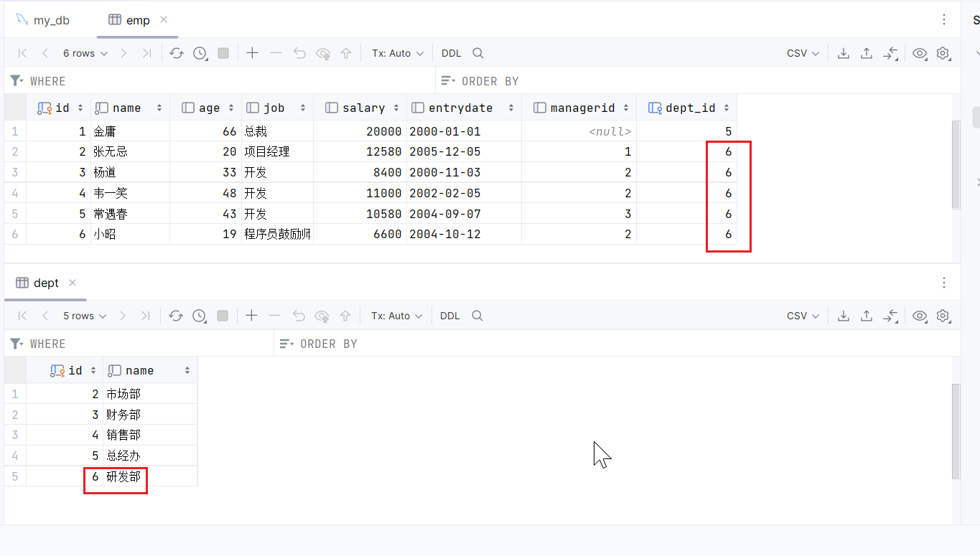Open Tx: Auto dropdown in emp toolbar
980x556 pixels.
398,53
